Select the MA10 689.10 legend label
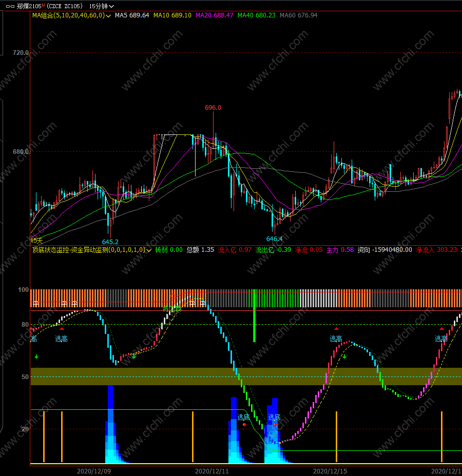This screenshot has height=476, width=462. click(172, 15)
